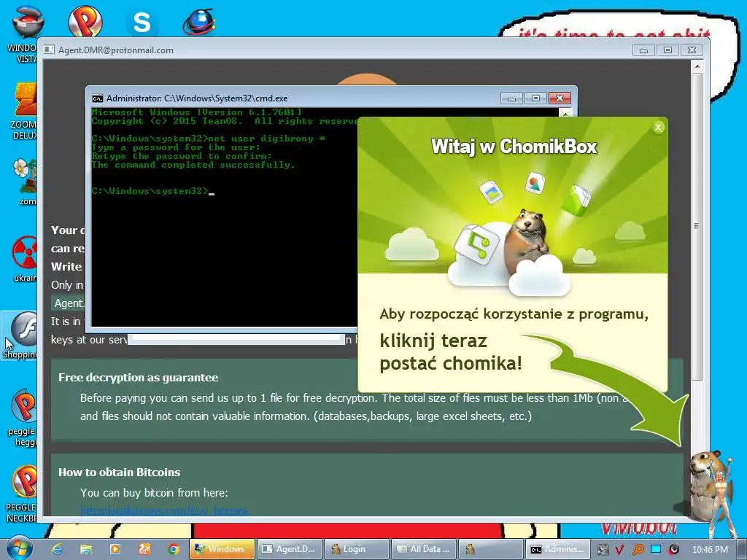Click the Agent.DMR window vertical scrollbar thumb

click(697, 226)
